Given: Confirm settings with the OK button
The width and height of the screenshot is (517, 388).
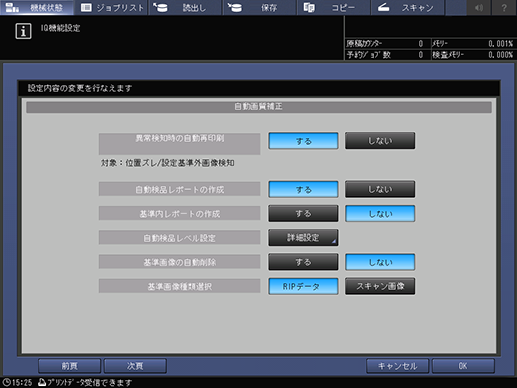Looking at the screenshot, I should point(463,366).
